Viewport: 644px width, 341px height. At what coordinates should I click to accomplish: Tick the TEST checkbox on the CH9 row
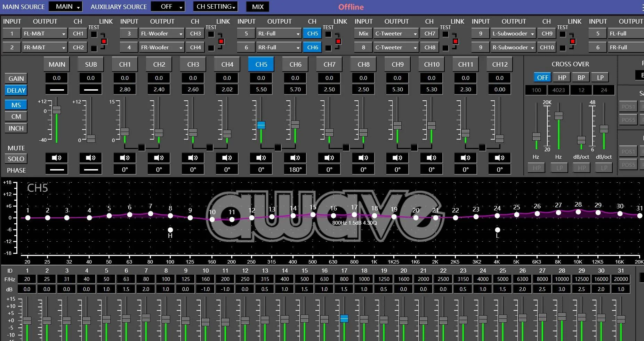[563, 34]
